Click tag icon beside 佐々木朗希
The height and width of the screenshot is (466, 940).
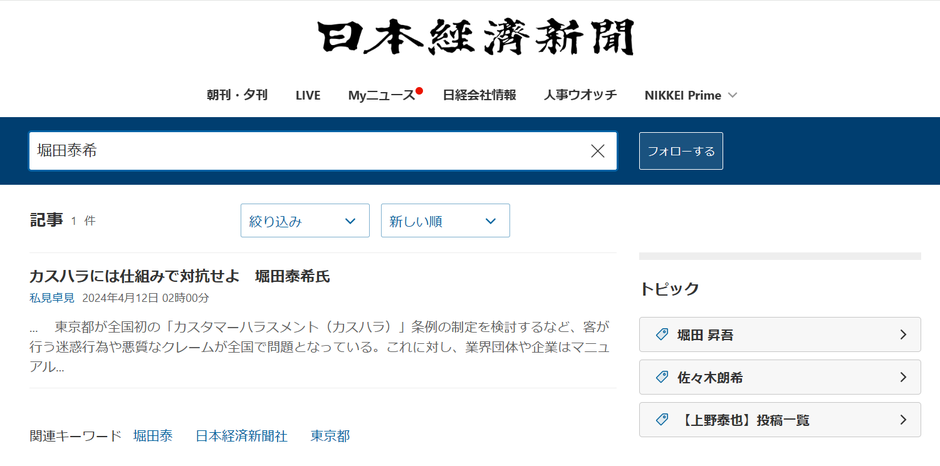(x=662, y=377)
